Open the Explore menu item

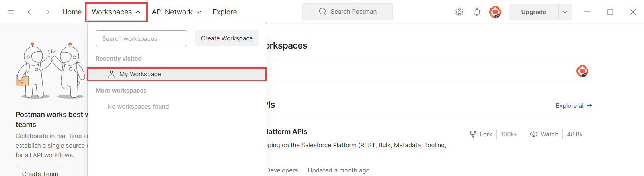[225, 12]
